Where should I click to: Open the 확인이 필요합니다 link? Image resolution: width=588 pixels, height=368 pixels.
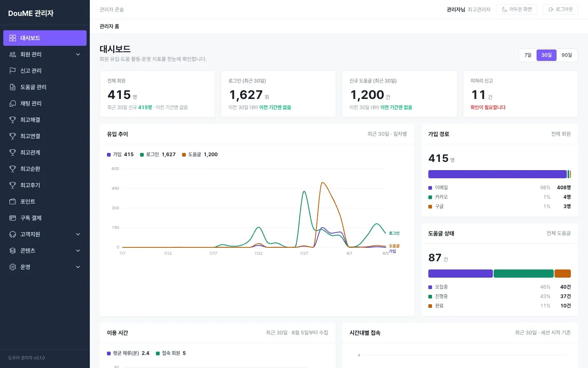click(488, 108)
